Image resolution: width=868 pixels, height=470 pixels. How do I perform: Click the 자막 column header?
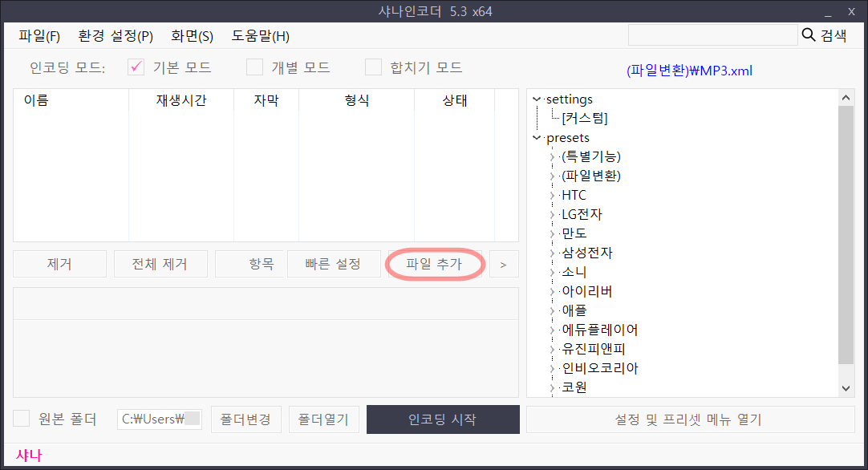(266, 100)
